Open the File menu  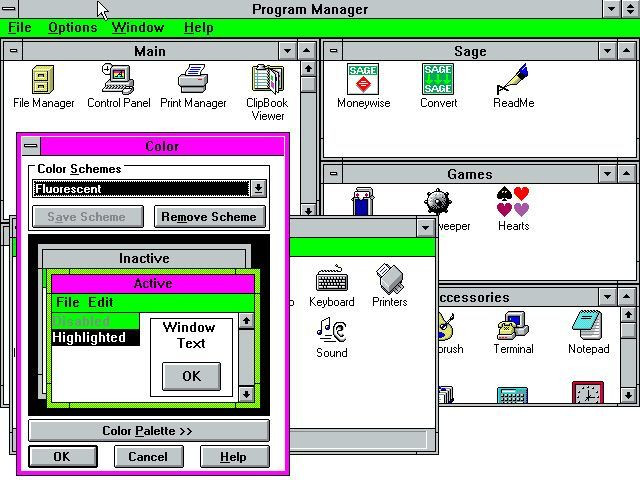(20, 28)
